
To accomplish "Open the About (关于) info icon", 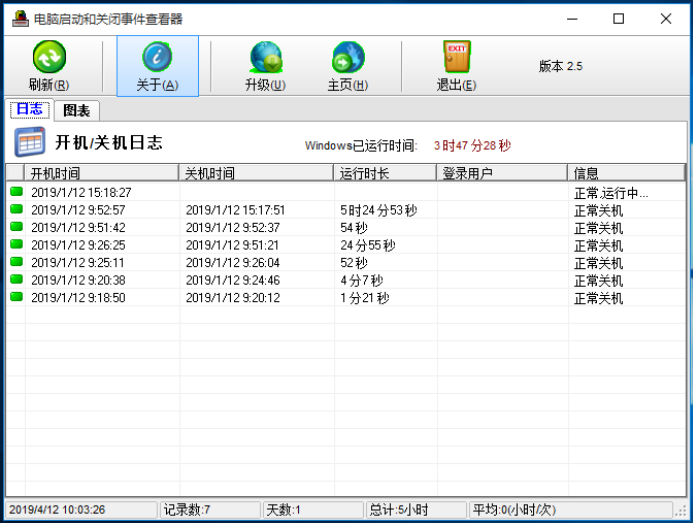I will pyautogui.click(x=157, y=58).
